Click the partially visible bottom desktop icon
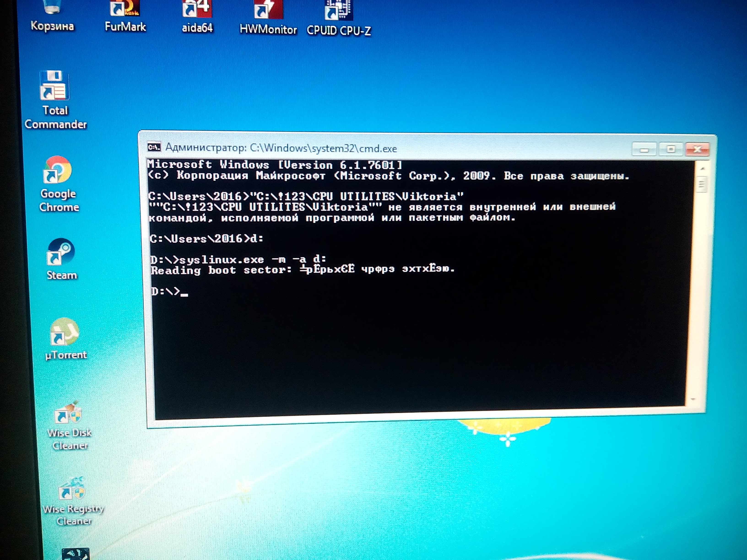The height and width of the screenshot is (560, 747). pos(75,554)
